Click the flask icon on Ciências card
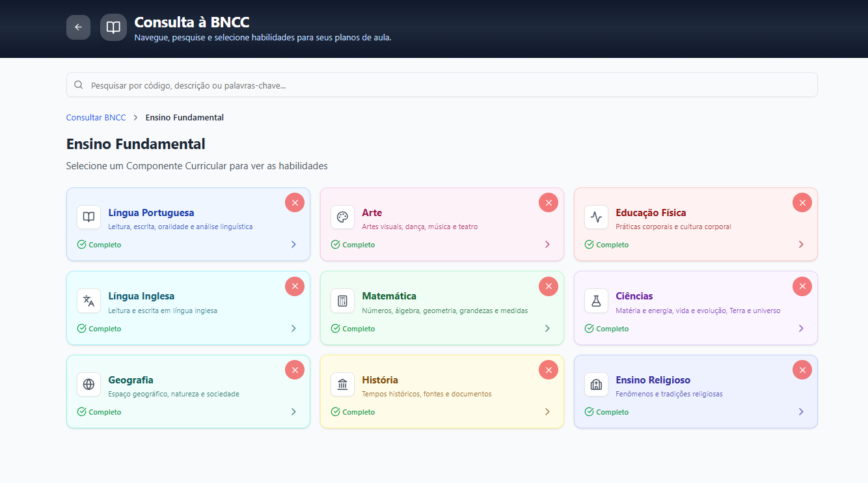Image resolution: width=868 pixels, height=483 pixels. tap(596, 301)
